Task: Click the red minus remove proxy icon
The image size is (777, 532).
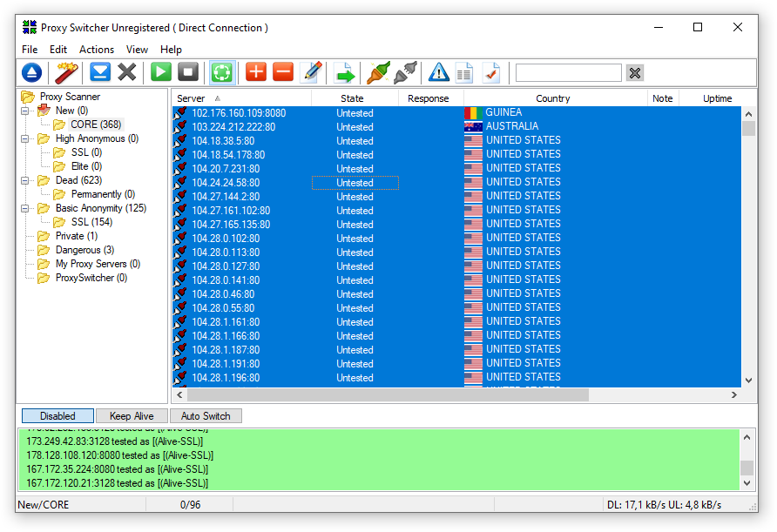Action: point(283,72)
